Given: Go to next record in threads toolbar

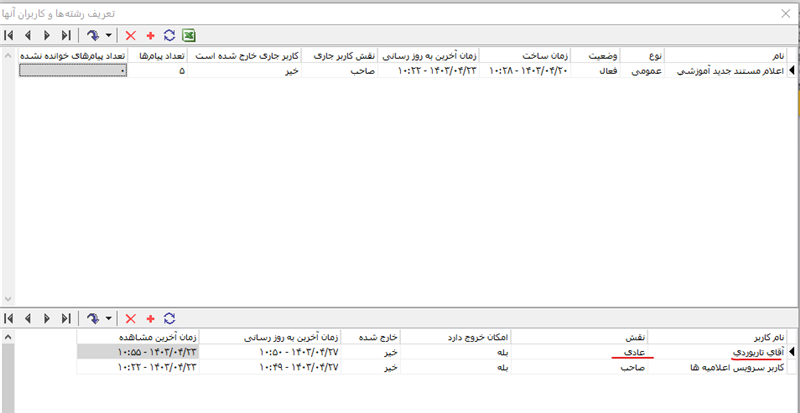Looking at the screenshot, I should click(46, 35).
